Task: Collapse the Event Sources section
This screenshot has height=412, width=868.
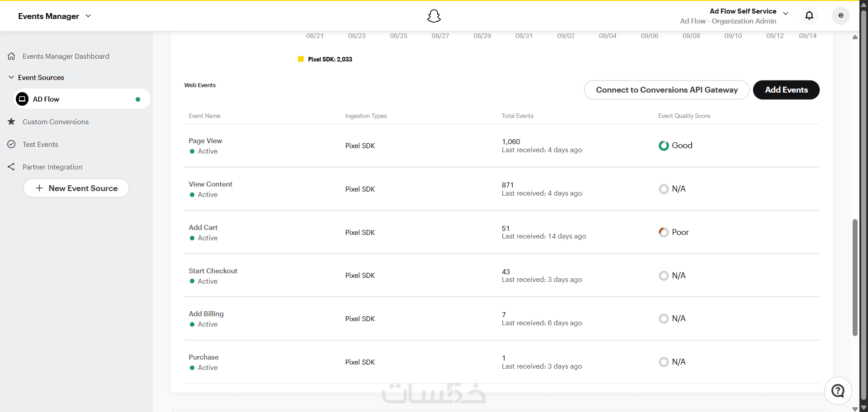Action: (11, 78)
